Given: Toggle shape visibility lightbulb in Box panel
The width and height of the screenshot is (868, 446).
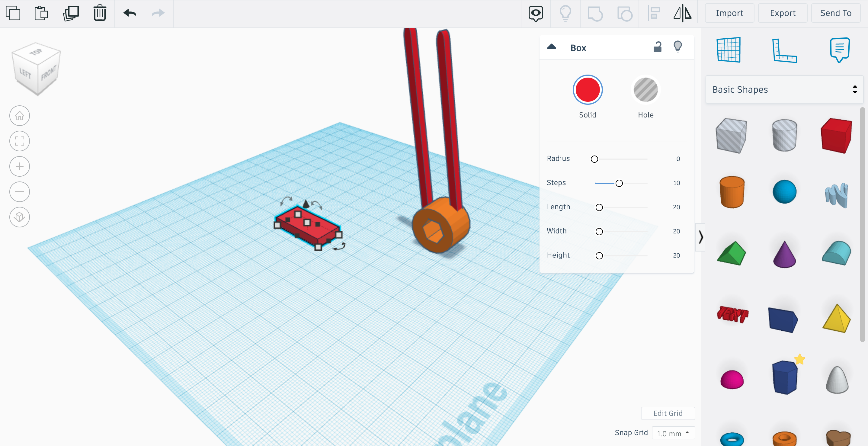Looking at the screenshot, I should coord(677,47).
